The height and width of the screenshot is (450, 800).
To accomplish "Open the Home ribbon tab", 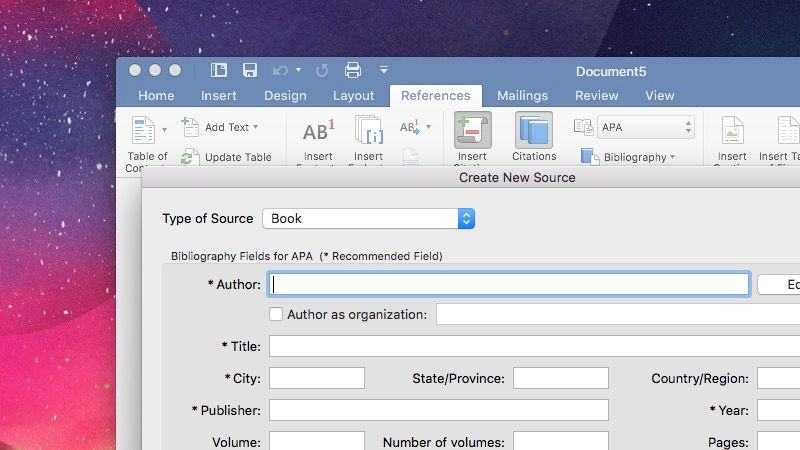I will click(x=156, y=96).
